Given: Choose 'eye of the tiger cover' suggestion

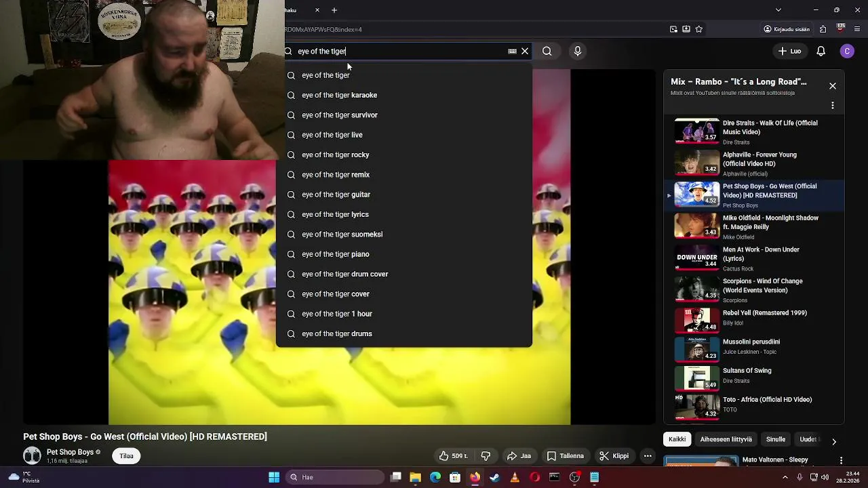Looking at the screenshot, I should pyautogui.click(x=403, y=294).
